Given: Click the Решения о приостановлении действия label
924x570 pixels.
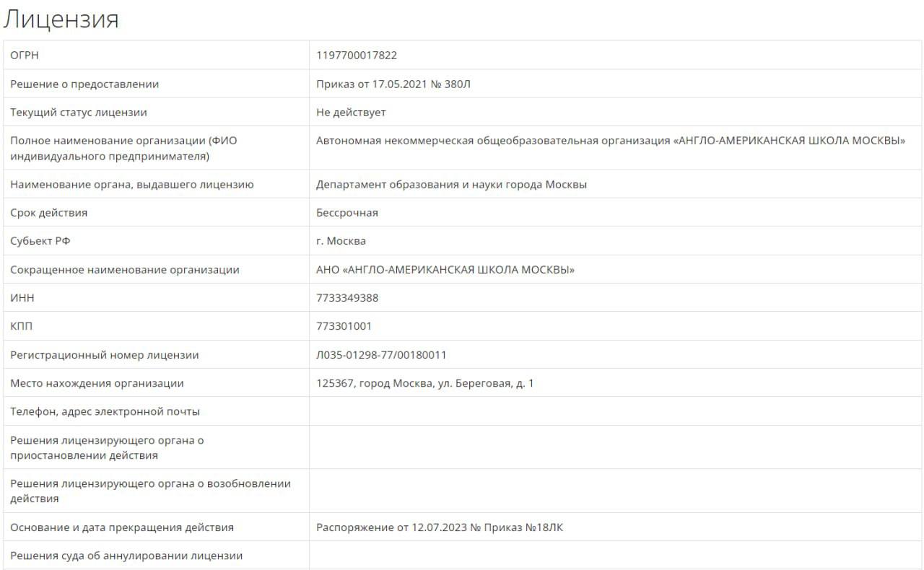Looking at the screenshot, I should [x=107, y=447].
